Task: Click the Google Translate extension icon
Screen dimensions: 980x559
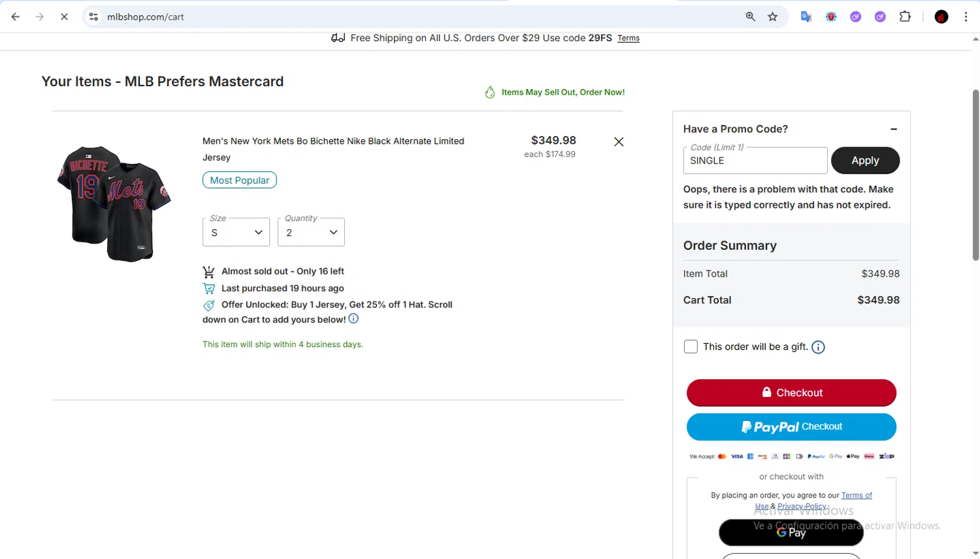Action: (806, 17)
